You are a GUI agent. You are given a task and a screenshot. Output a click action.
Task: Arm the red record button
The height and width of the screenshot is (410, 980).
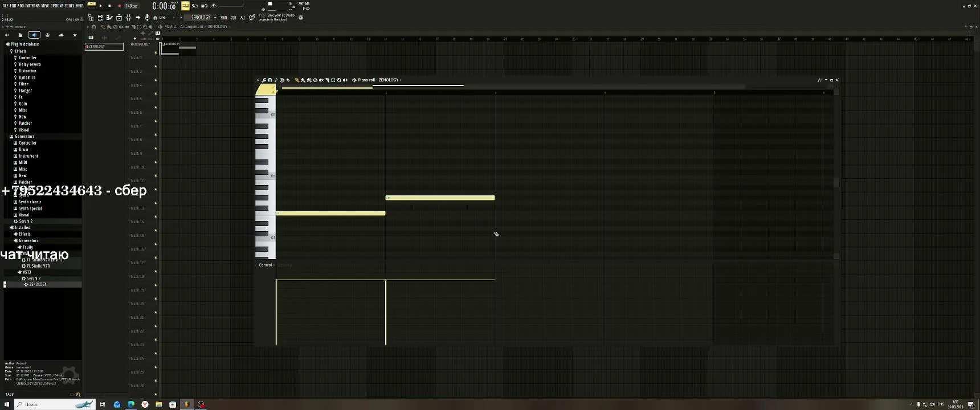coord(120,6)
